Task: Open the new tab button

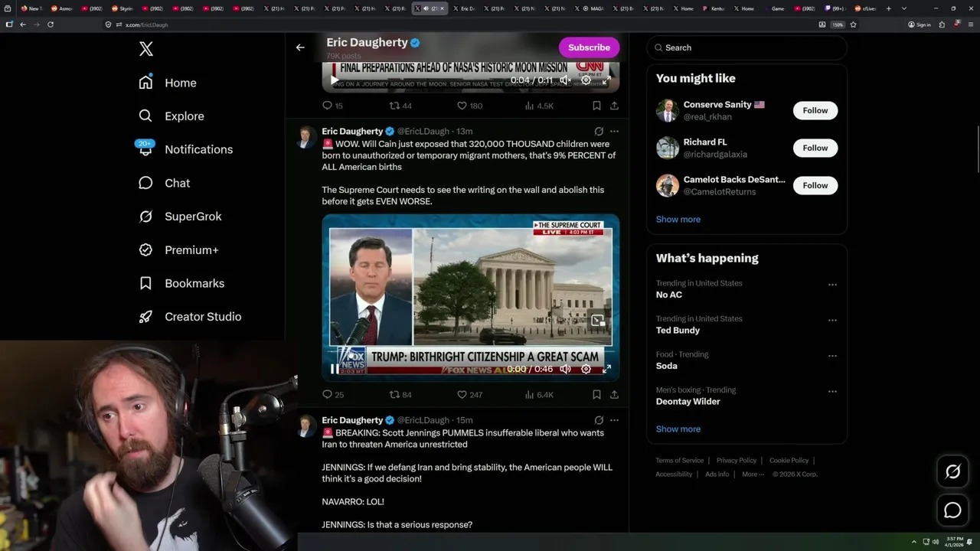Action: pyautogui.click(x=888, y=8)
